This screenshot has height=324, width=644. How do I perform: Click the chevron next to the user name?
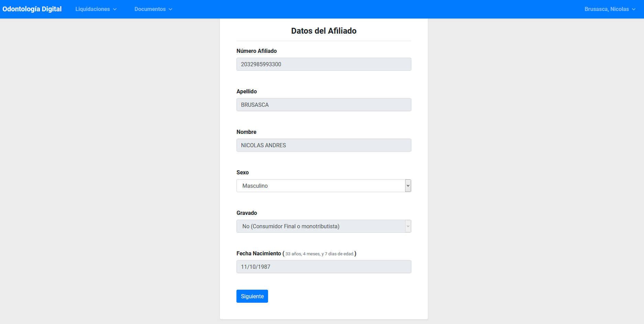[x=634, y=9]
